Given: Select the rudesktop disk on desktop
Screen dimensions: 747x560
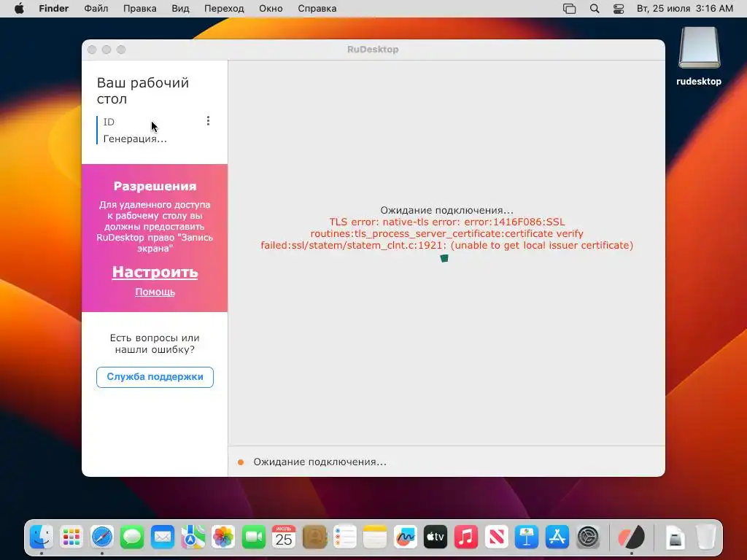Looking at the screenshot, I should pyautogui.click(x=699, y=57).
